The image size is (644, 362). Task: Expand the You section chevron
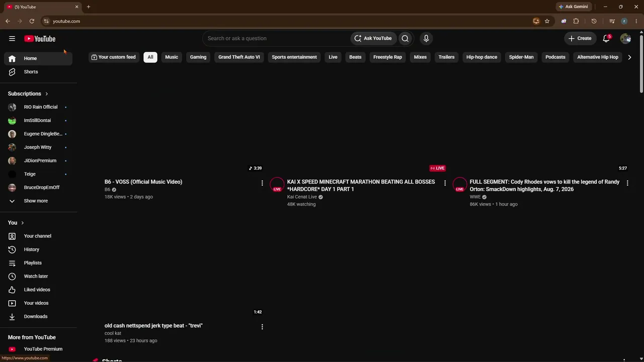pyautogui.click(x=22, y=223)
